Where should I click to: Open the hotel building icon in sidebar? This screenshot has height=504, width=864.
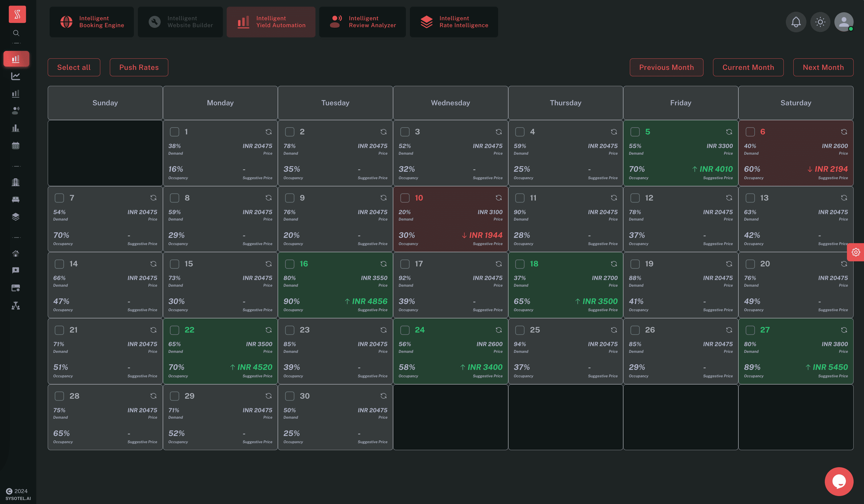pos(16,182)
